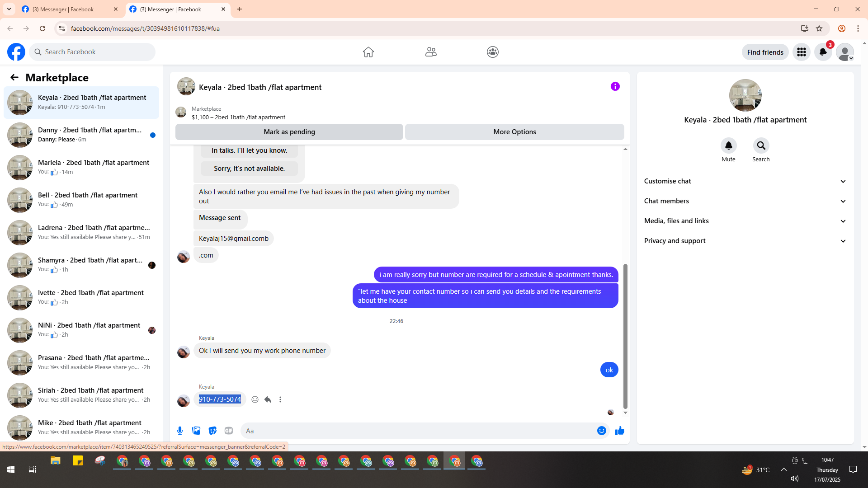Send a thumbs-up like
Viewport: 868px width, 488px height.
pyautogui.click(x=620, y=431)
